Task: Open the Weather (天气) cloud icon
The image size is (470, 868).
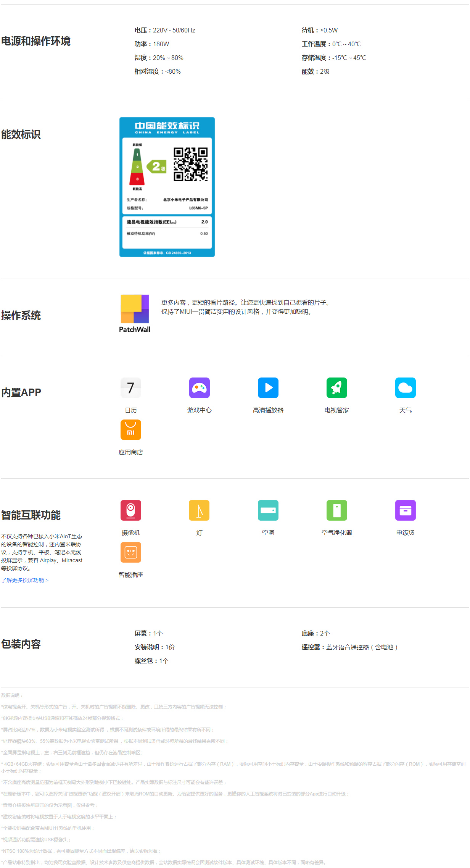Action: 405,388
